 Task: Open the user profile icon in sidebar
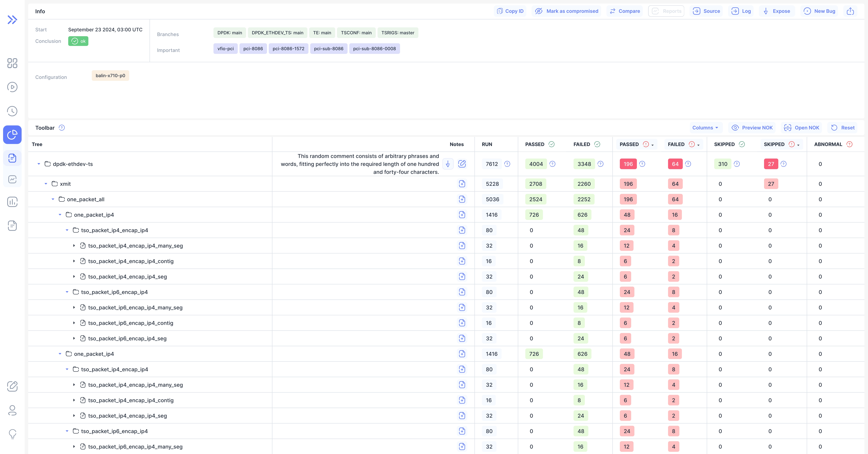tap(12, 410)
